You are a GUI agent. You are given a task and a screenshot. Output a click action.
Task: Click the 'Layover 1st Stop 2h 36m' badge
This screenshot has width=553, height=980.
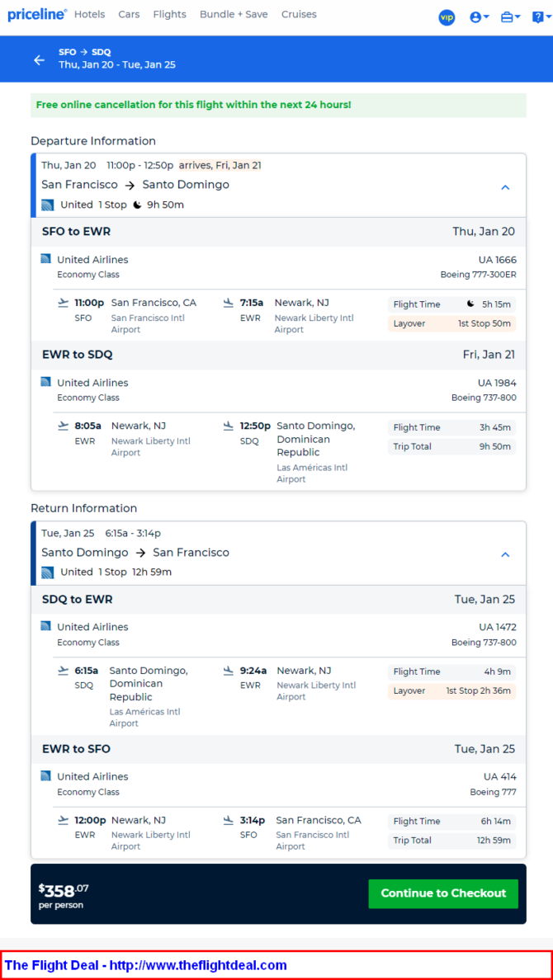point(451,690)
